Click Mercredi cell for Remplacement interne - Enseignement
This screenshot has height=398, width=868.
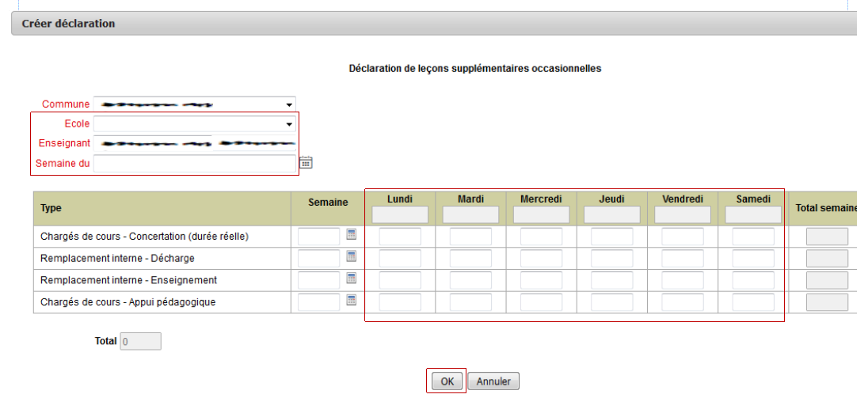(x=541, y=280)
